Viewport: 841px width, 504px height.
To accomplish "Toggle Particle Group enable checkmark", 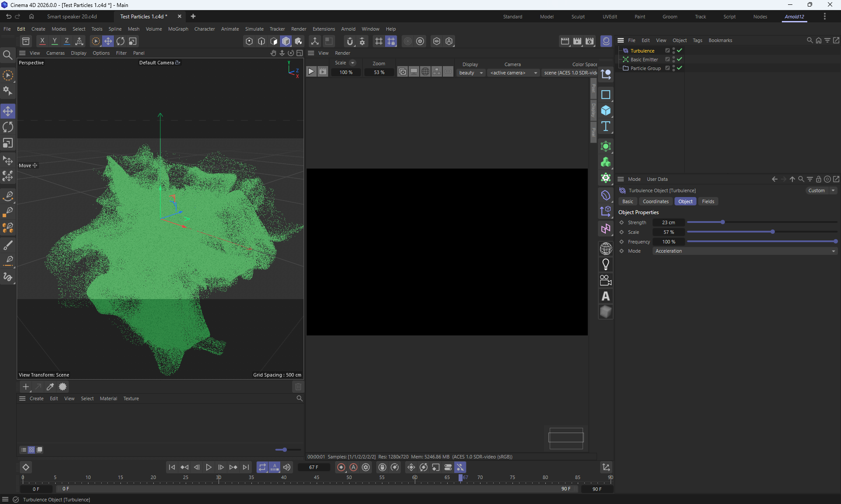I will click(x=679, y=68).
